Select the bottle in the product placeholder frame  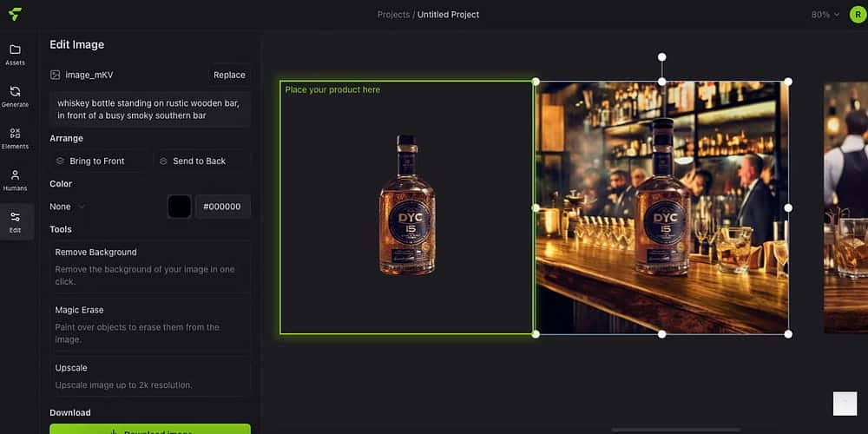(407, 206)
